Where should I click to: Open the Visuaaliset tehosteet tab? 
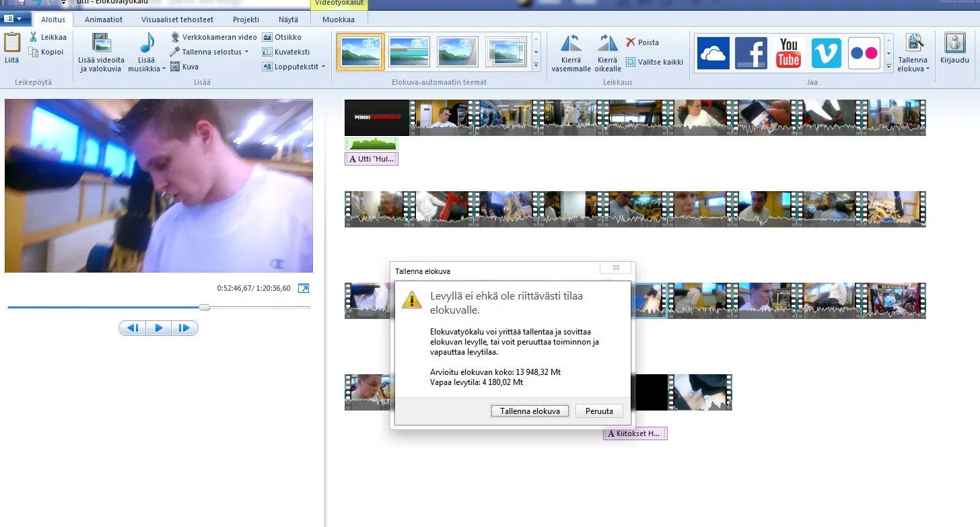coord(177,20)
